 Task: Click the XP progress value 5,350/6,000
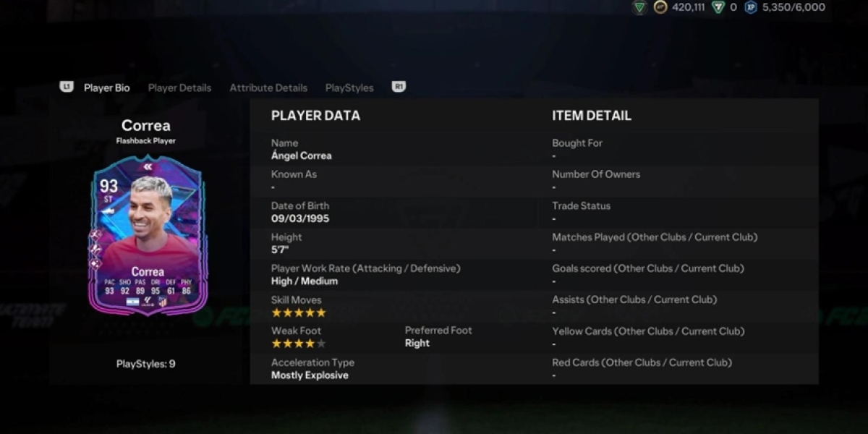[793, 7]
